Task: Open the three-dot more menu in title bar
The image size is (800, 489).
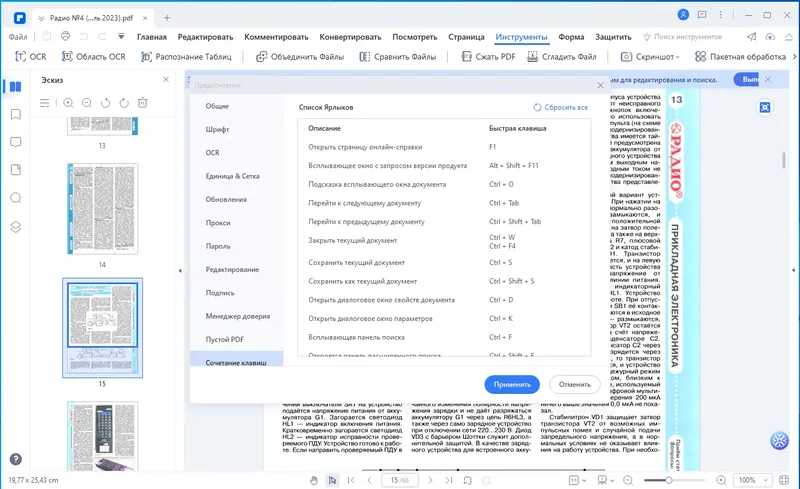Action: pyautogui.click(x=720, y=15)
